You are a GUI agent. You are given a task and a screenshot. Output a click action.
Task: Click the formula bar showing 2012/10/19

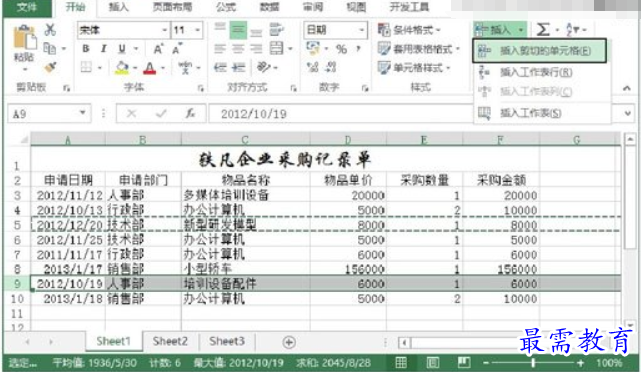pos(340,114)
